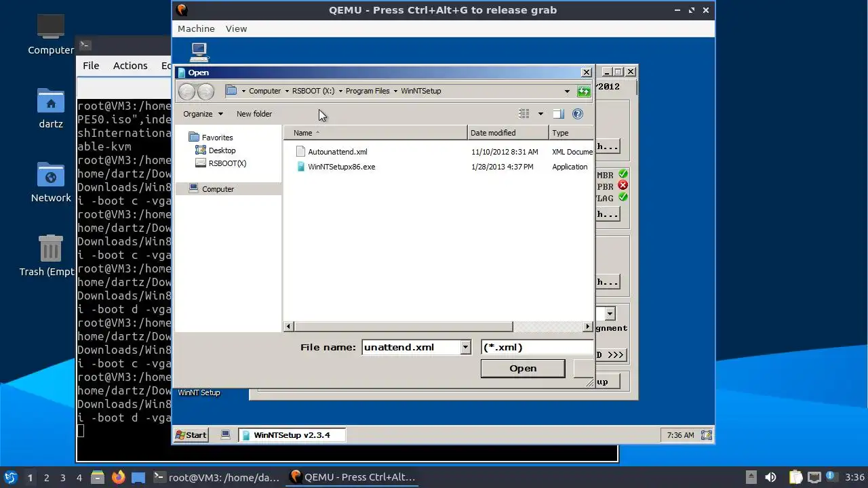Click the tray icon beside 7:36 AM clock
The height and width of the screenshot is (488, 868).
(706, 435)
